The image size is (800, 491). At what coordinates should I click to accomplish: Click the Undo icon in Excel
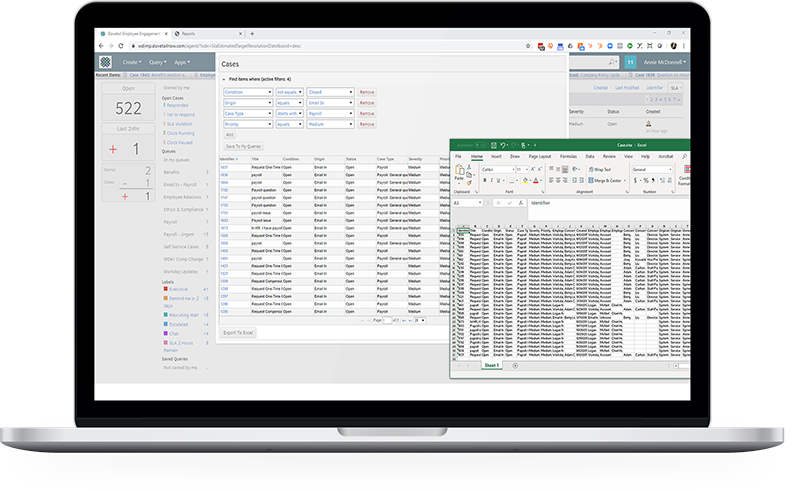coord(503,145)
